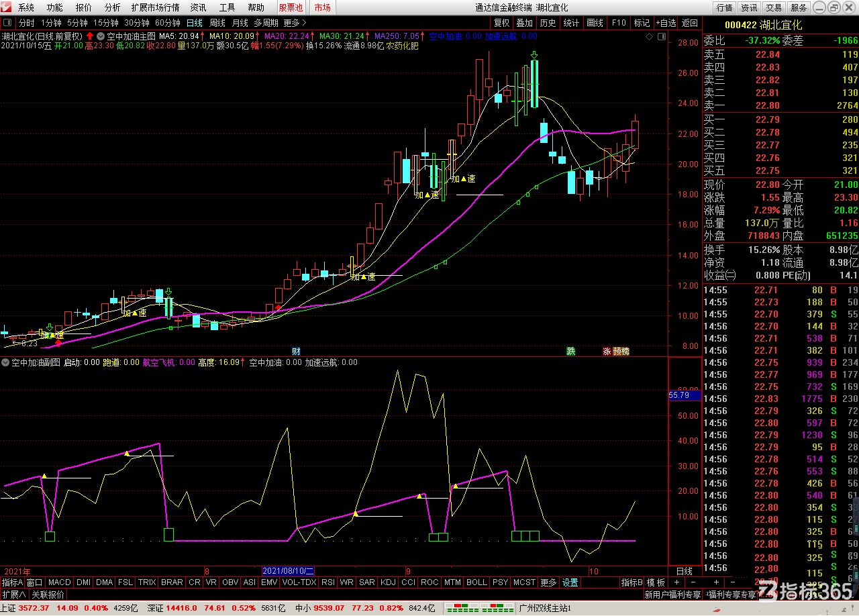Viewport: 859px width, 616px height.
Task: Click the 模板 tab
Action: (x=656, y=582)
